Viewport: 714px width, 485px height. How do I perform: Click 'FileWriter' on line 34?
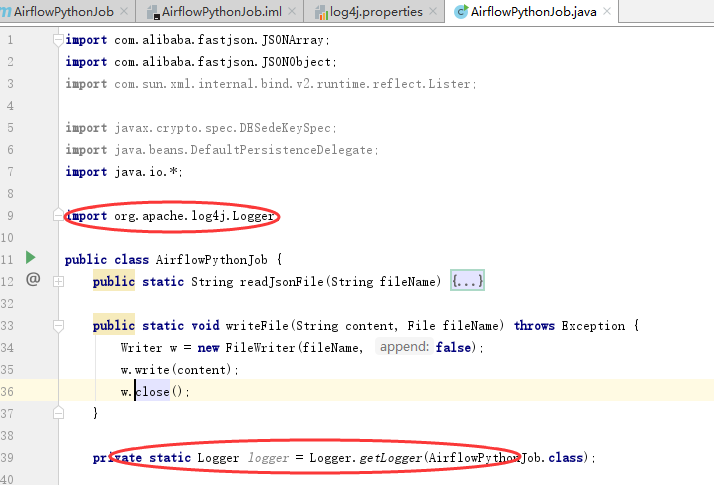260,348
